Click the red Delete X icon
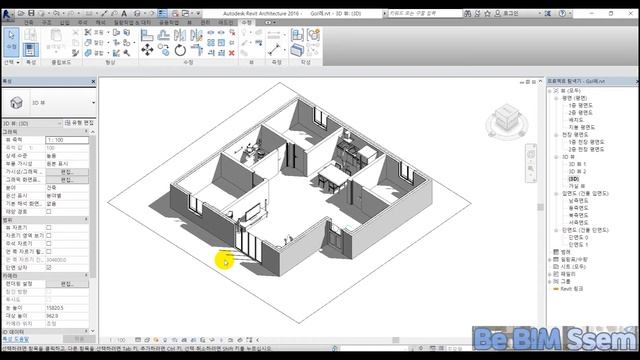The width and height of the screenshot is (640, 360). tap(231, 53)
